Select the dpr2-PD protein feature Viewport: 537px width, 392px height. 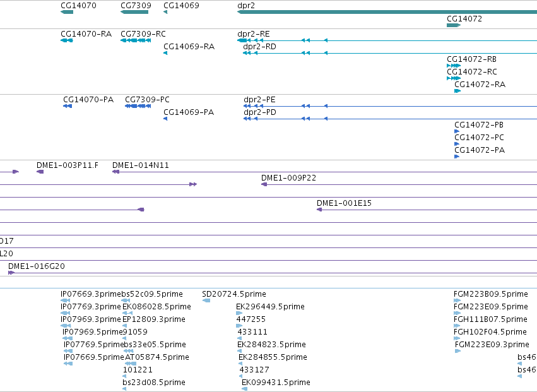click(390, 119)
